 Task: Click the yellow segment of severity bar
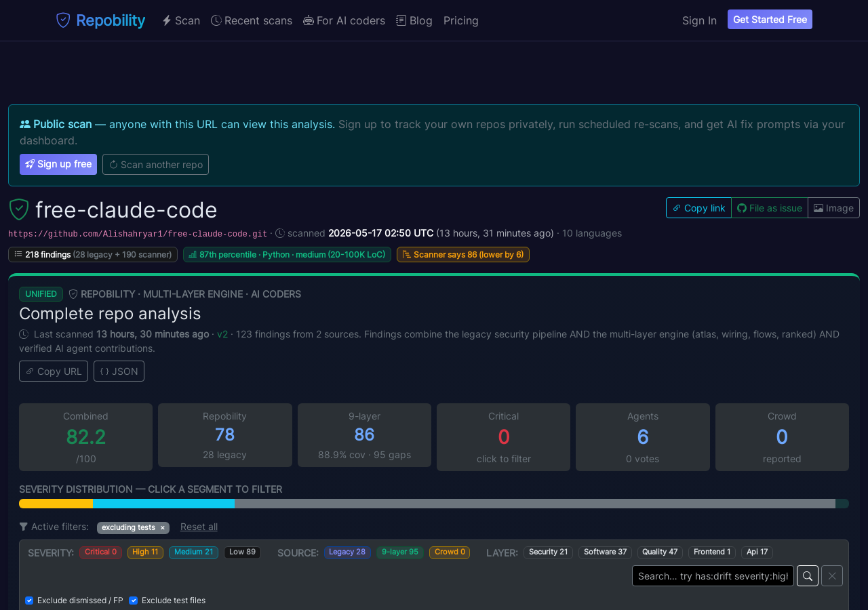[x=56, y=504]
